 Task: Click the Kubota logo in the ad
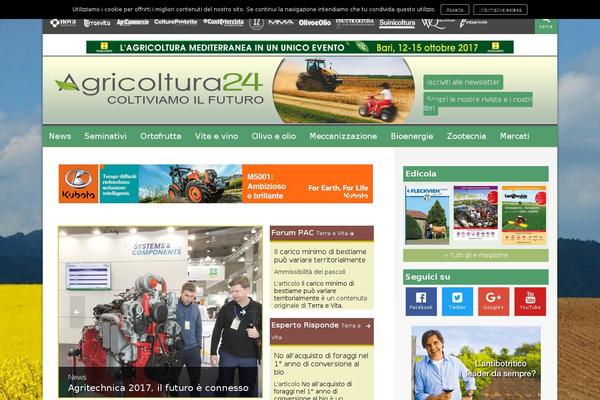pos(78,184)
